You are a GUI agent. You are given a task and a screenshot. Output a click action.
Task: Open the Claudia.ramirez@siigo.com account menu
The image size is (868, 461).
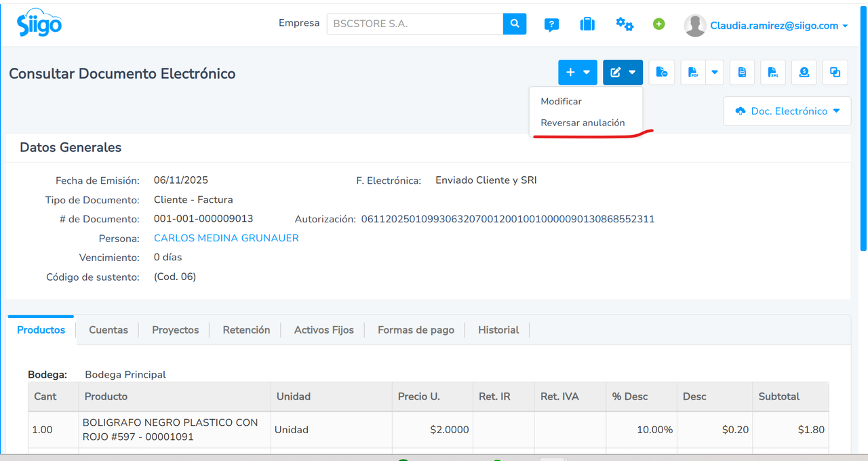[x=779, y=26]
